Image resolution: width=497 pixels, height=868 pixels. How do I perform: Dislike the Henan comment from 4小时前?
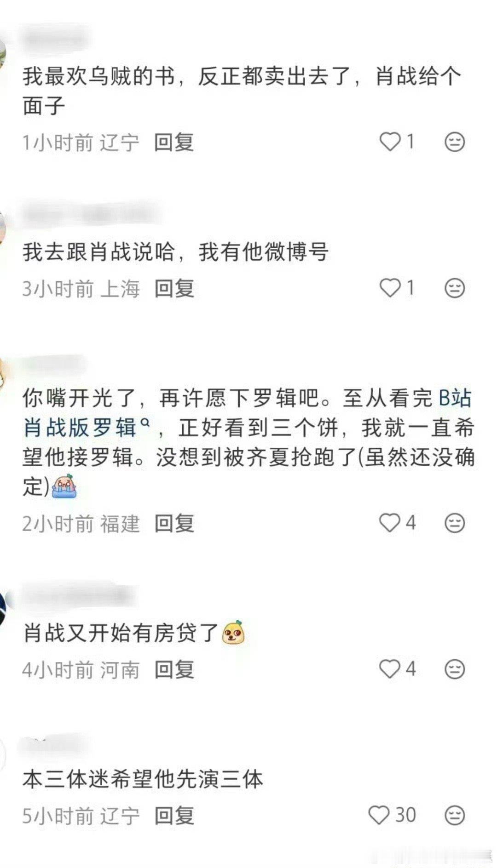click(455, 669)
